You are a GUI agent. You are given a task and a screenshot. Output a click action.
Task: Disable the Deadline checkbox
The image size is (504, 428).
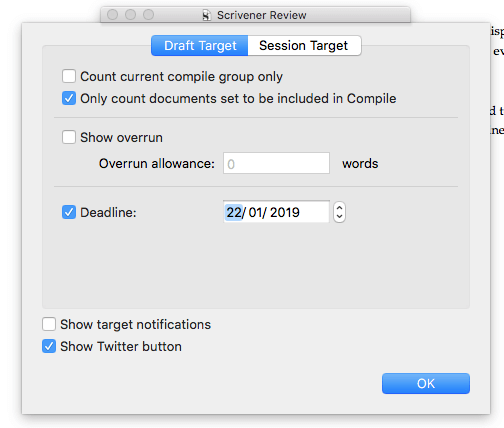(x=69, y=212)
